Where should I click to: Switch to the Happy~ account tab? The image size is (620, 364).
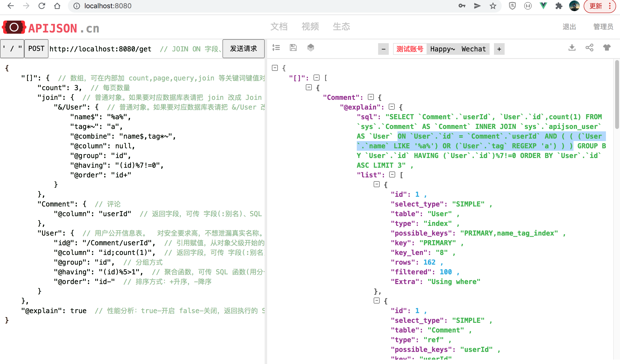click(x=442, y=49)
